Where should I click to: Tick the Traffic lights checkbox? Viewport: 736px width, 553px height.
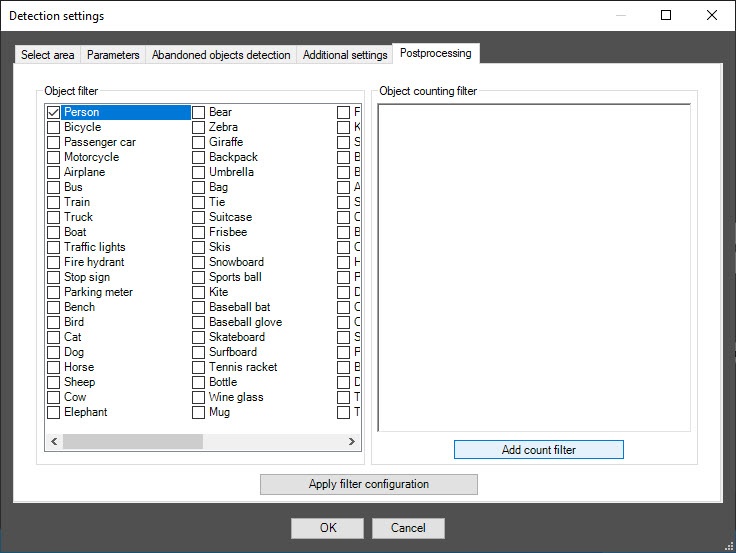[54, 248]
